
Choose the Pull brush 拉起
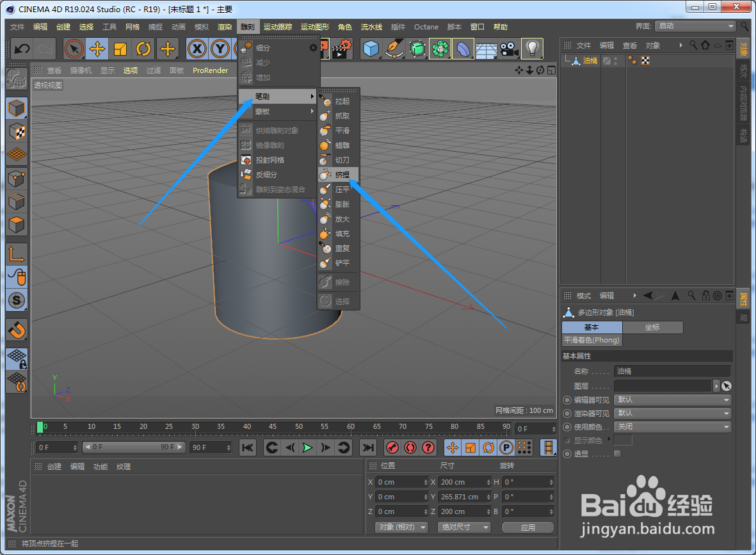click(x=337, y=101)
